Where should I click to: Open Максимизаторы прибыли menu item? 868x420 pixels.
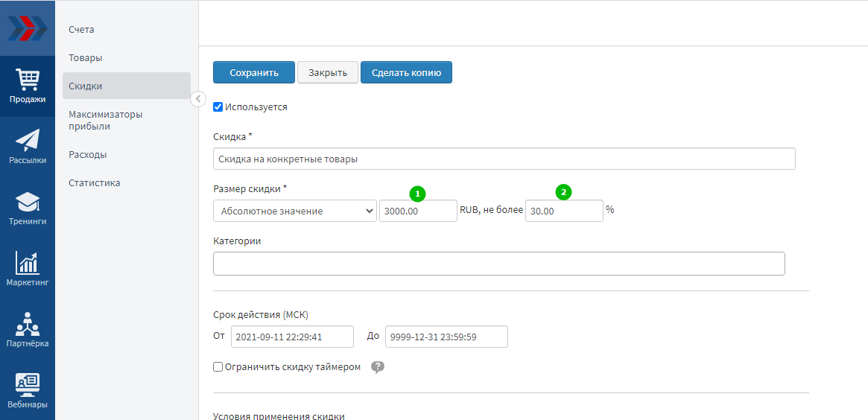pyautogui.click(x=105, y=121)
